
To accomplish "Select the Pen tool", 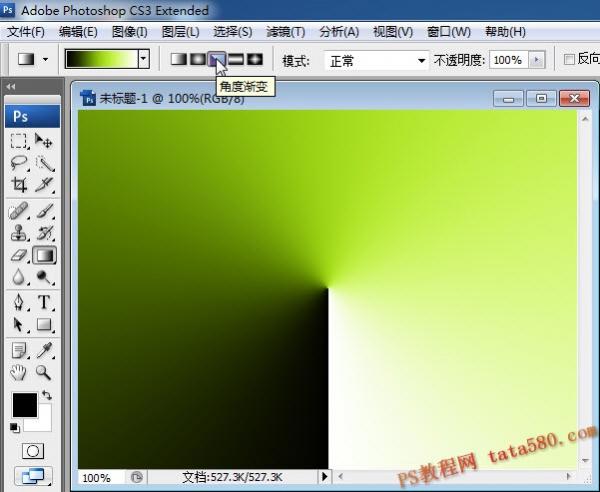I will (18, 303).
